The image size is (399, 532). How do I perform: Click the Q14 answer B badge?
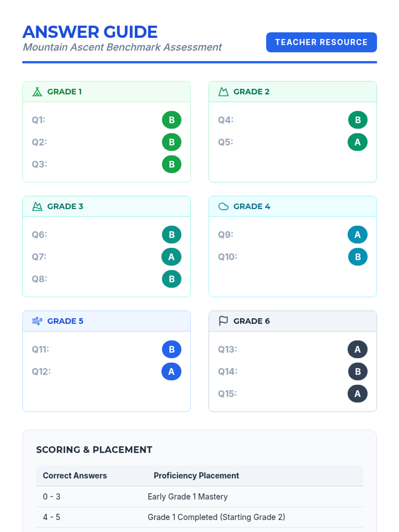pos(357,371)
